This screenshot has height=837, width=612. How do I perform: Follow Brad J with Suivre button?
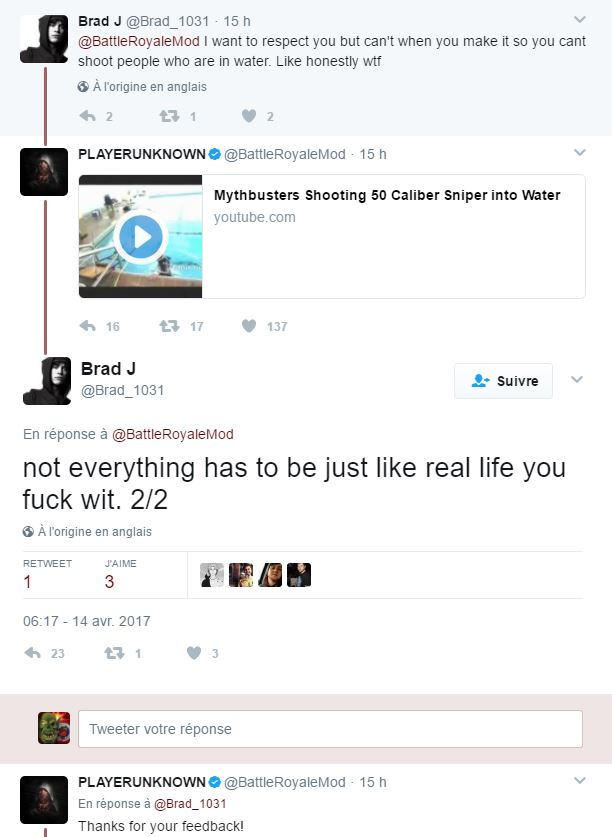(x=503, y=381)
